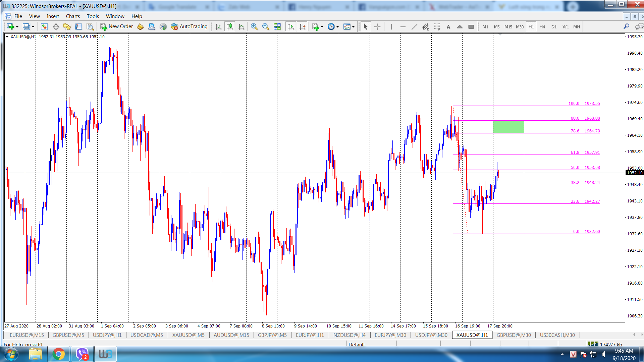Open the Market Watch window icon
The width and height of the screenshot is (644, 362).
point(44,26)
